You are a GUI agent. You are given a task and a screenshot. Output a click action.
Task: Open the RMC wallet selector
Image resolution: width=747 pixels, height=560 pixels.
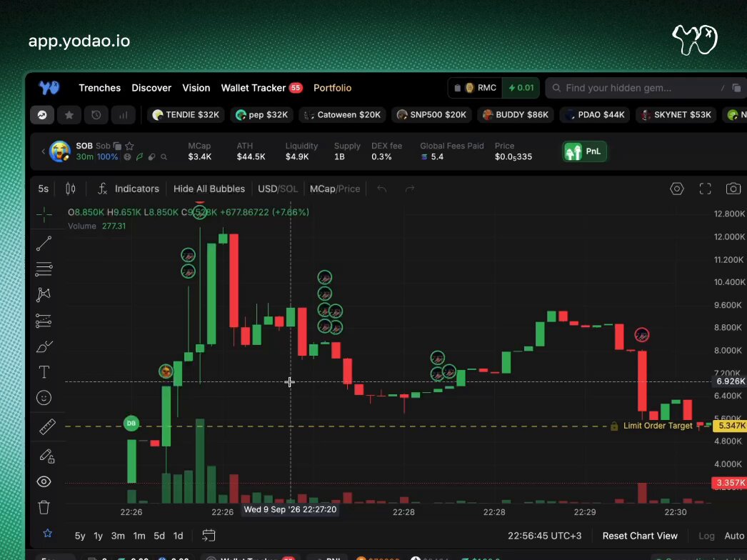[x=475, y=88]
